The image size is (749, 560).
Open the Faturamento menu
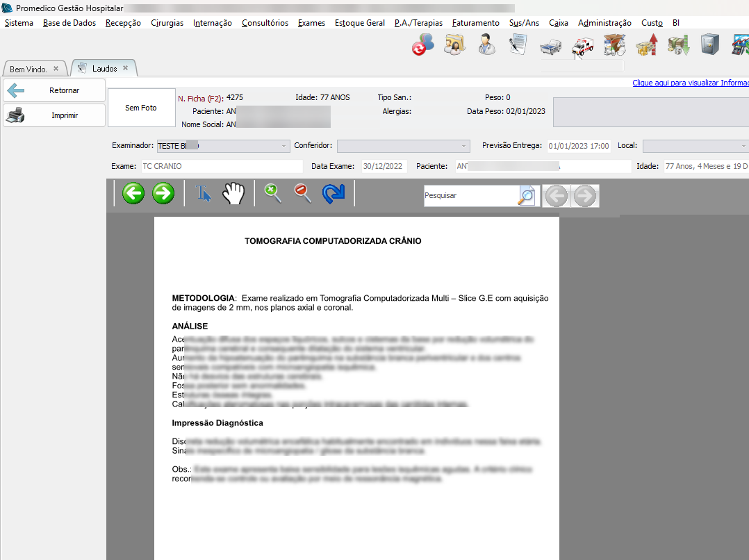click(x=475, y=23)
